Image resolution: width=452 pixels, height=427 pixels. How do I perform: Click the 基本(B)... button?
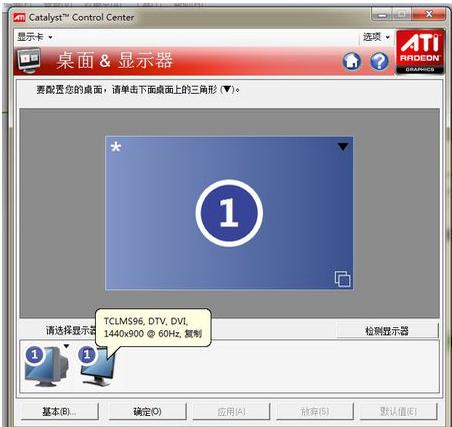tap(60, 412)
